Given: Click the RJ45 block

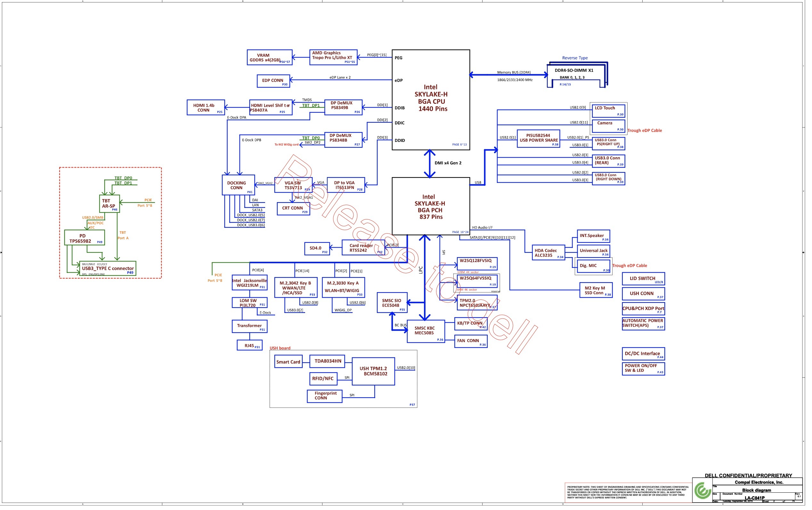Looking at the screenshot, I should tap(249, 345).
